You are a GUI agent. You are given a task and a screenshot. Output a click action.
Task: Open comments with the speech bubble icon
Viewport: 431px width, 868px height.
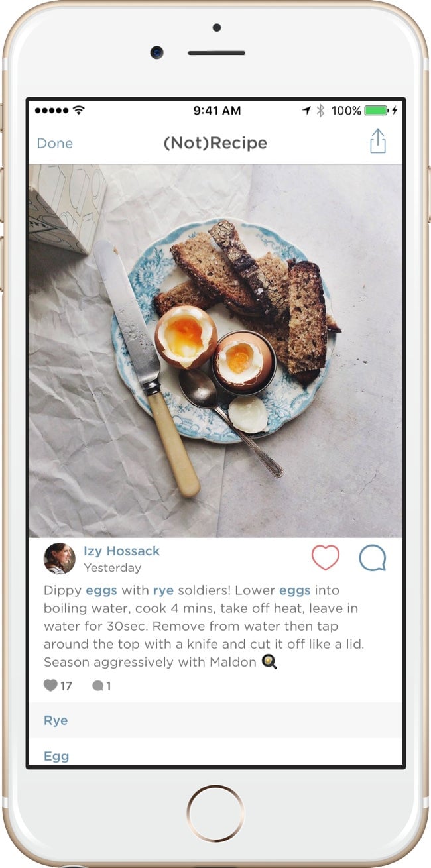click(373, 558)
